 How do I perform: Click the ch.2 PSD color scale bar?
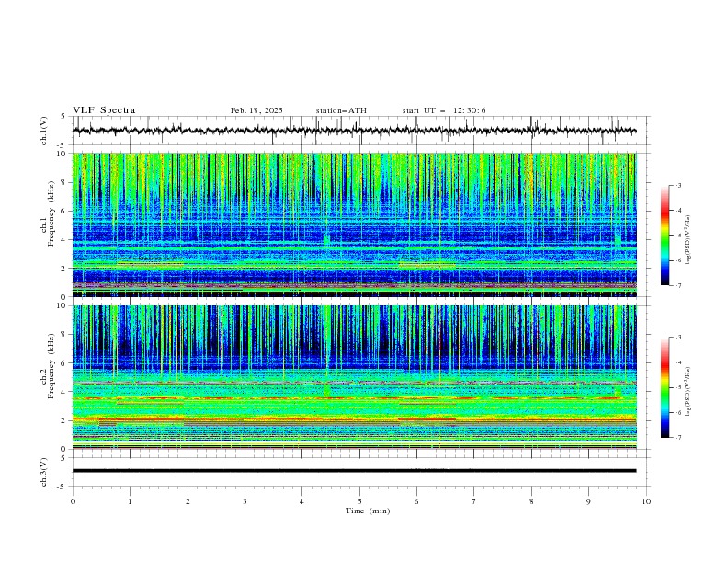pyautogui.click(x=665, y=387)
